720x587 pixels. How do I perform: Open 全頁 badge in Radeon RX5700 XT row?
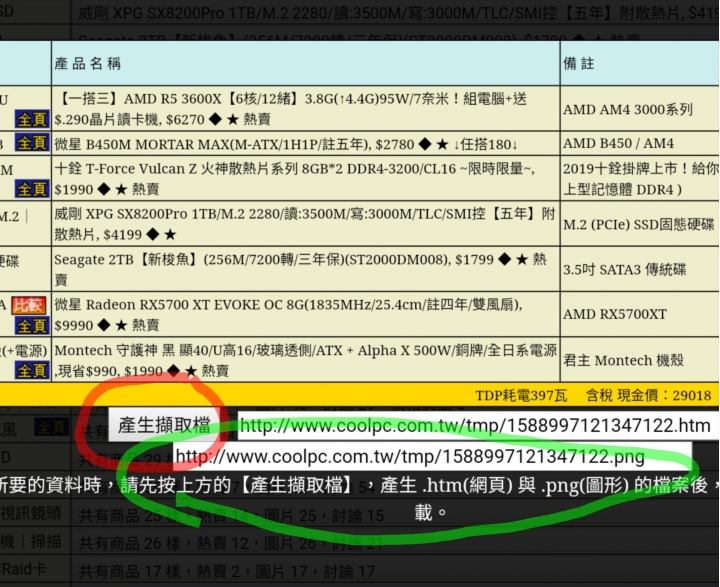tap(32, 326)
